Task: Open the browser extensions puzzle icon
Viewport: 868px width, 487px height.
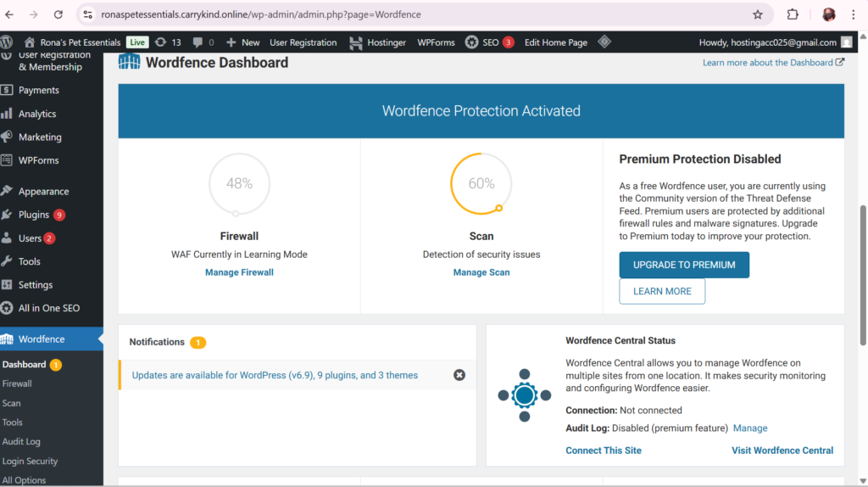Action: pos(793,14)
